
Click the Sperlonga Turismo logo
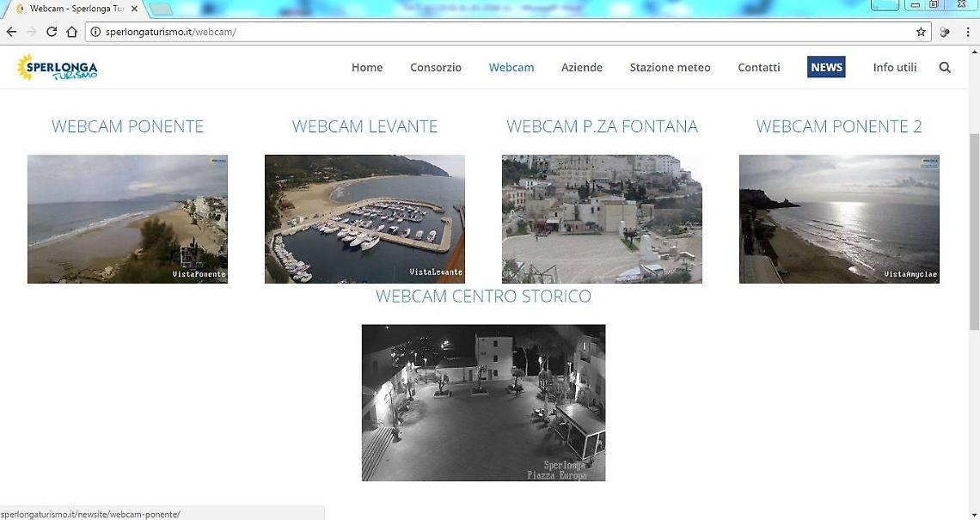click(x=57, y=67)
